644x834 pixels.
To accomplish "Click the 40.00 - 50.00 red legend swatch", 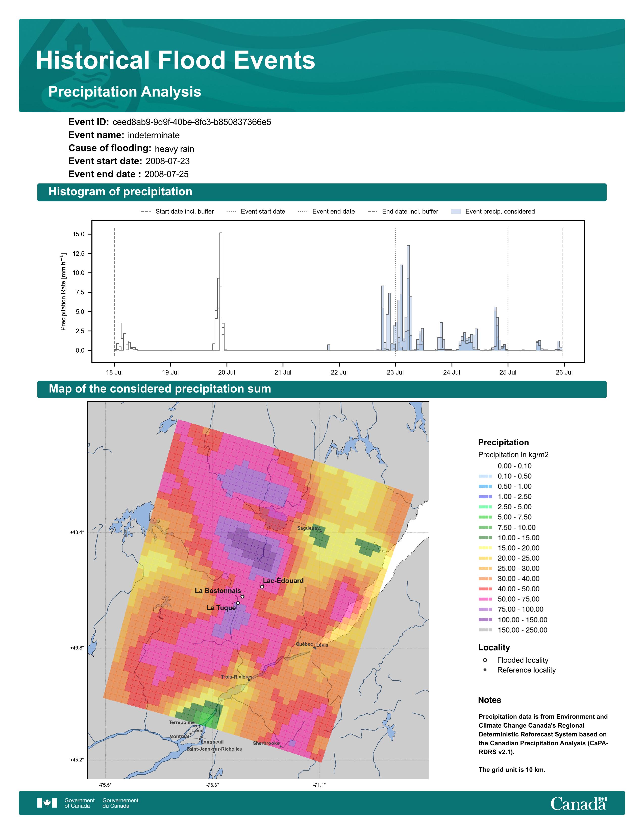I will 485,589.
